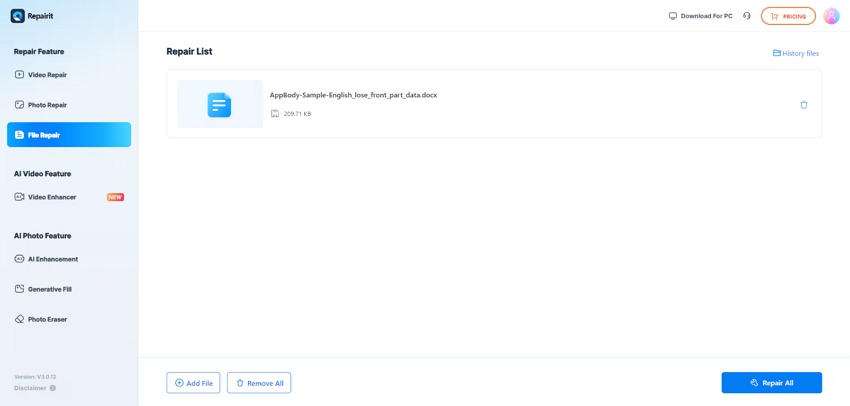Viewport: 850px width, 406px height.
Task: Open AI Enhancement tool
Action: coord(52,259)
